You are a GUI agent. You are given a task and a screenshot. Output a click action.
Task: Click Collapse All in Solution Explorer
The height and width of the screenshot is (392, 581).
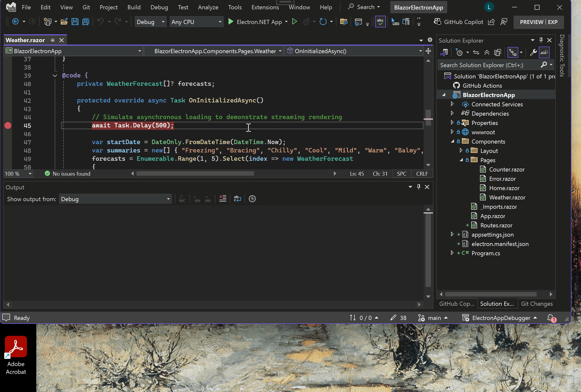coord(487,53)
